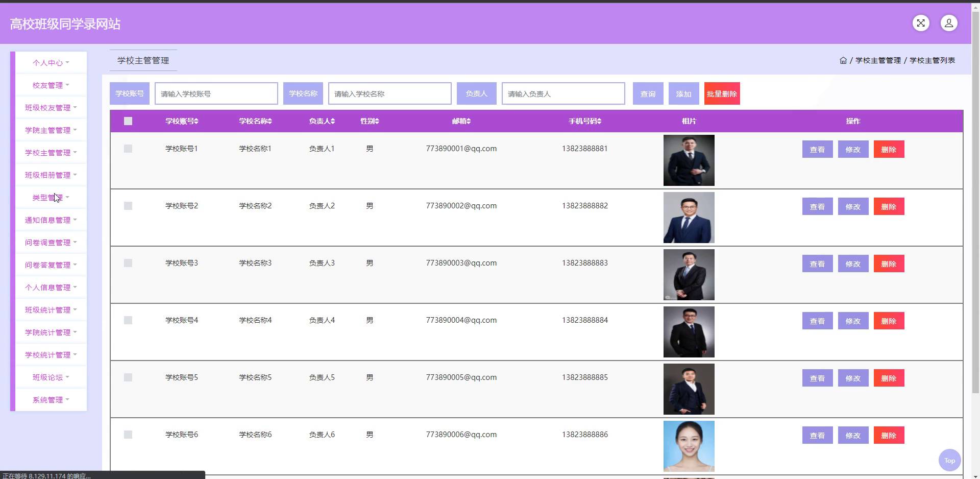Viewport: 980px width, 479px height.
Task: Check the row checkbox for 学校账号2
Action: pos(128,206)
